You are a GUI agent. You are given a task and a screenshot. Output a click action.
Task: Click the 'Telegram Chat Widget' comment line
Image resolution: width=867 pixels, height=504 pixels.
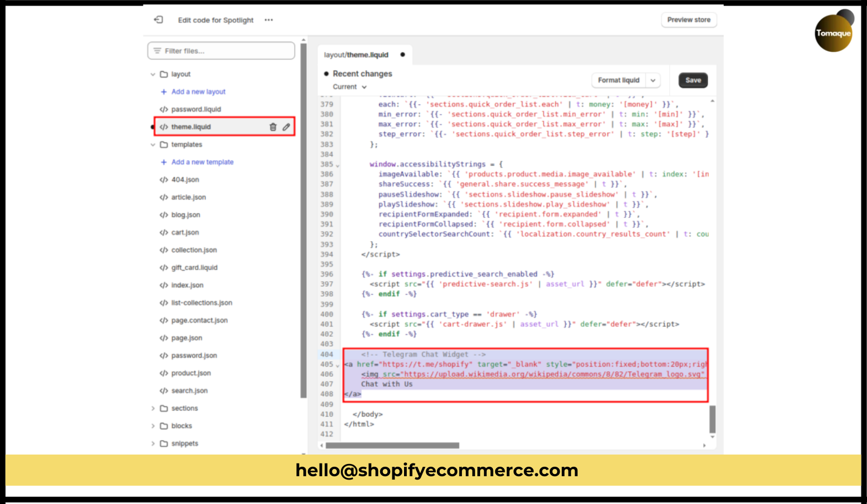(423, 354)
